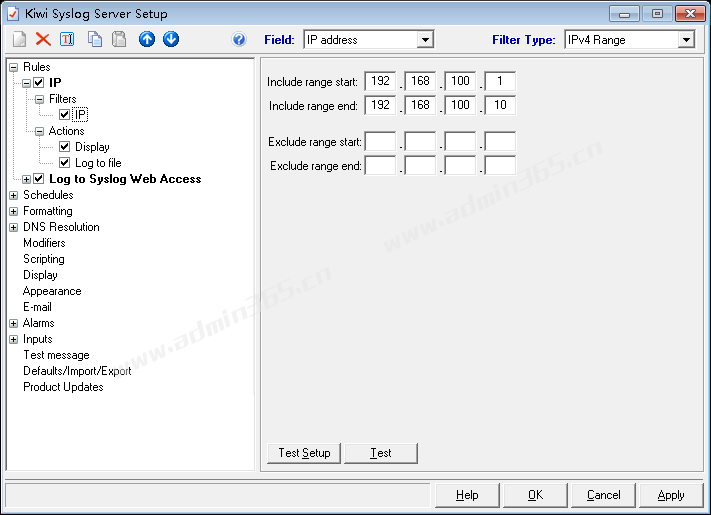The width and height of the screenshot is (711, 515).
Task: Expand the DNS Resolution node
Action: [14, 227]
